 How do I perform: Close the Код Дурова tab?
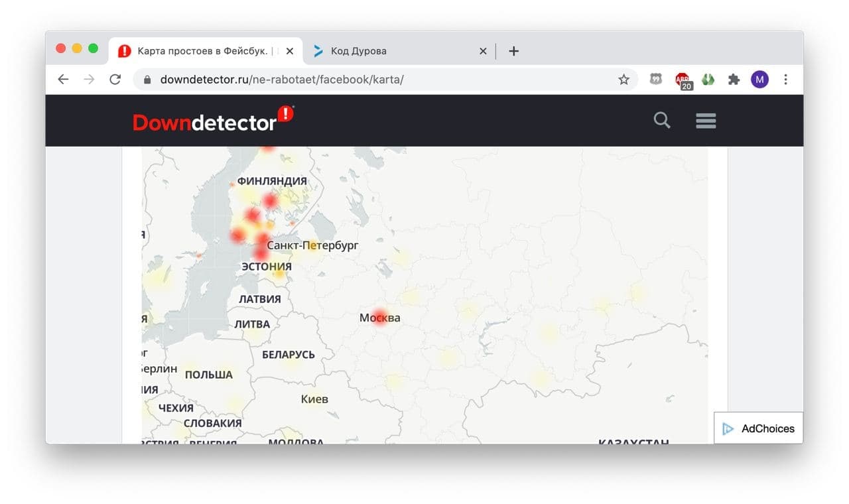click(483, 51)
